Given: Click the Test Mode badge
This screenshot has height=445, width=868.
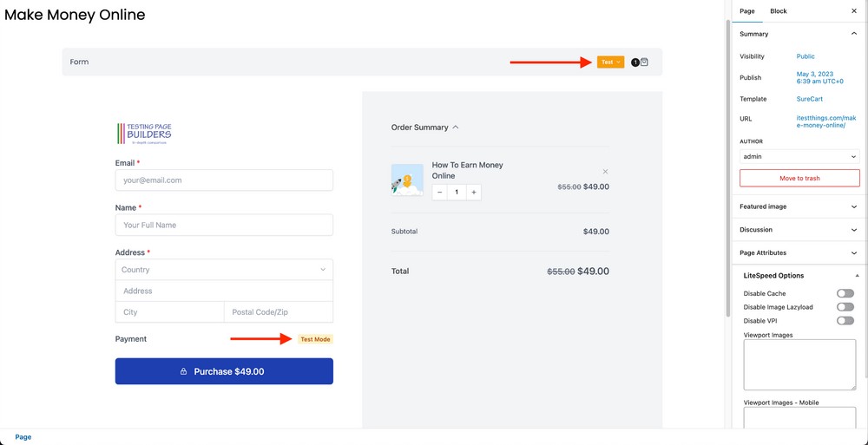Looking at the screenshot, I should (316, 339).
